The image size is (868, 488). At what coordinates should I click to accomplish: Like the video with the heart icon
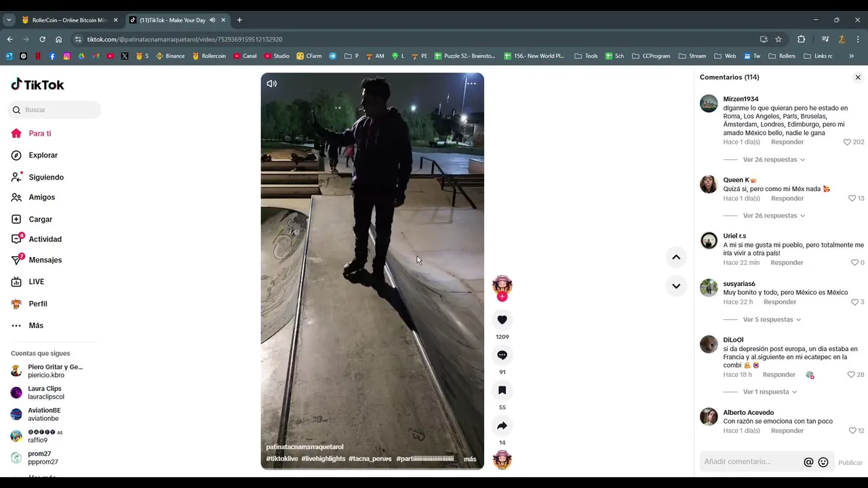point(502,320)
